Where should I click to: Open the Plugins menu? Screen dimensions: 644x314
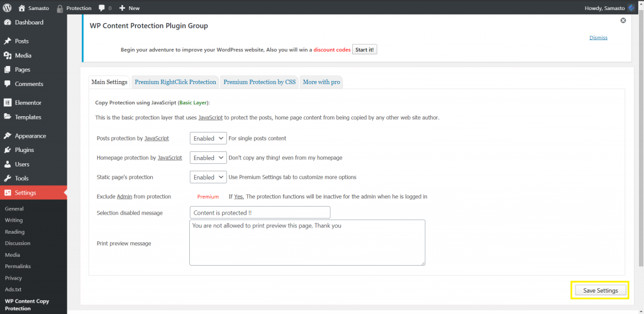(24, 150)
